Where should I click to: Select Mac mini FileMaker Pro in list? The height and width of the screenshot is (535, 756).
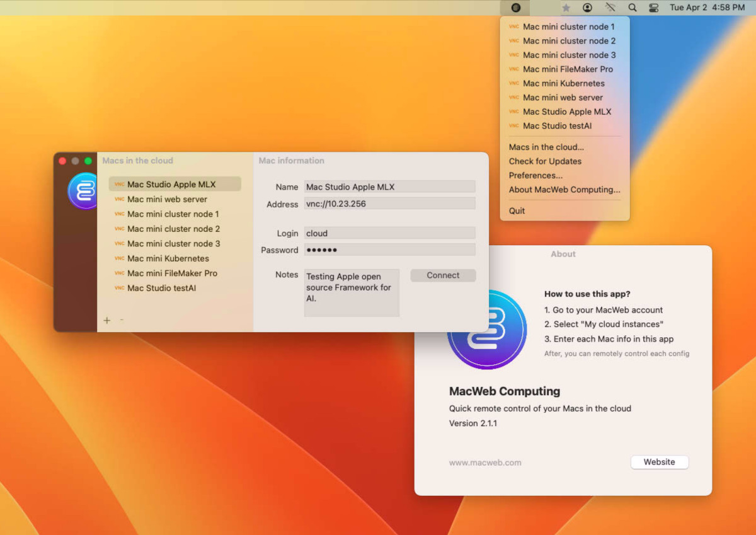[175, 273]
